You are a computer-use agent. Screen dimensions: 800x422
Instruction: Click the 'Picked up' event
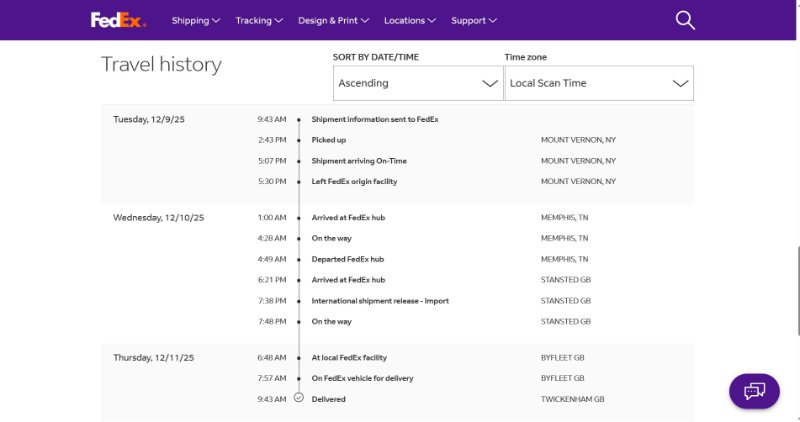coord(329,140)
